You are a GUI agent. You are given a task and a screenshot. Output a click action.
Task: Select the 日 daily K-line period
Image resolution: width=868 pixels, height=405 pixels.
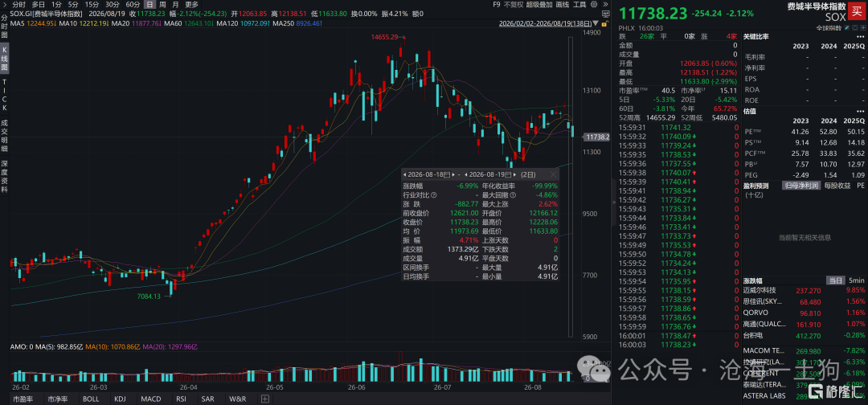[150, 5]
